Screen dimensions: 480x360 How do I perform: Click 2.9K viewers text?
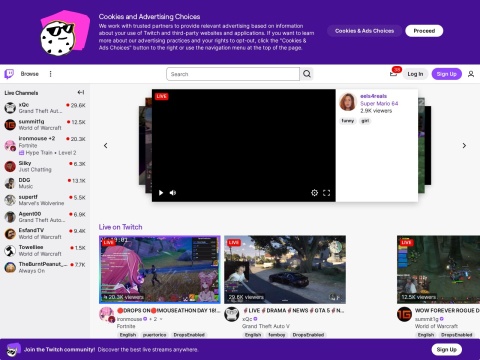click(x=376, y=111)
